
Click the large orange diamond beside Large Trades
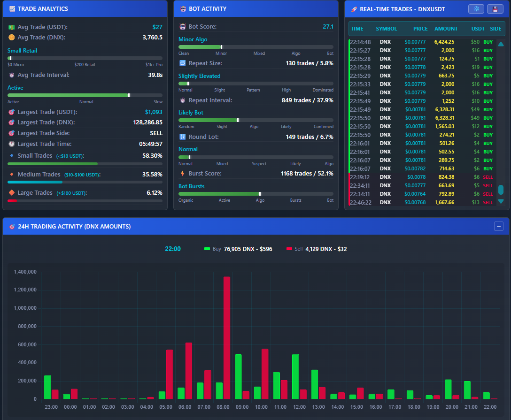pyautogui.click(x=12, y=193)
